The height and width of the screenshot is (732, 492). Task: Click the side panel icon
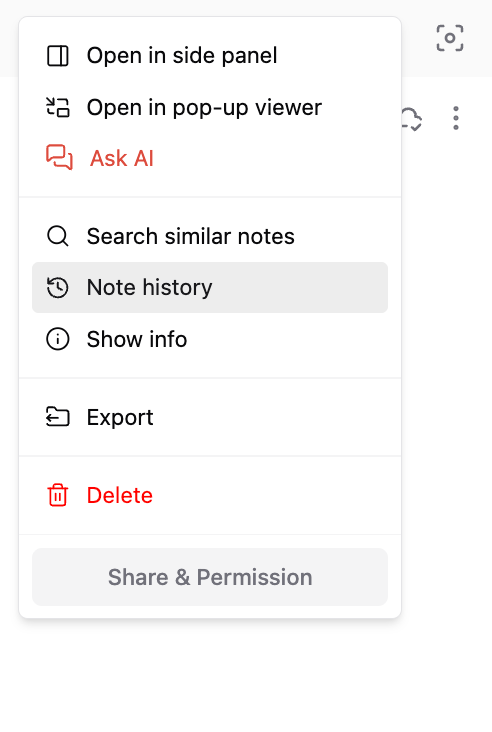[58, 56]
